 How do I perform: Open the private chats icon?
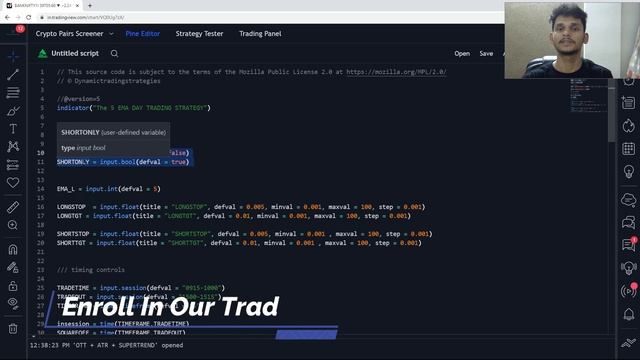[629, 222]
